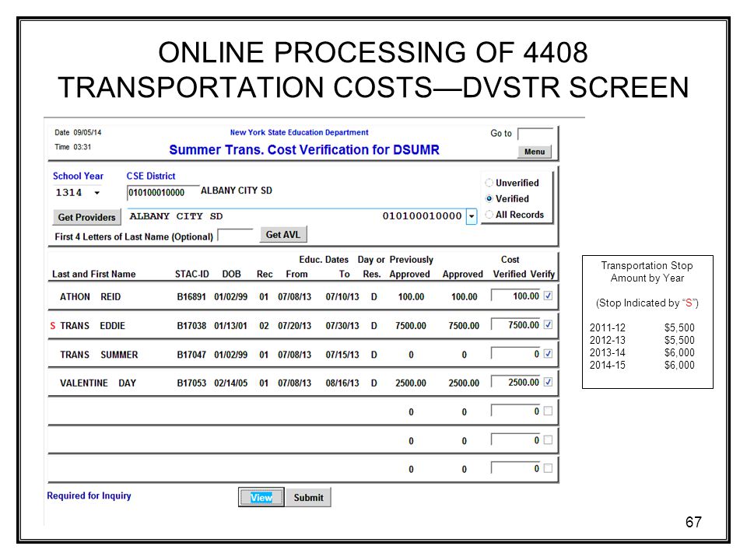Click STAC-ID B17038
747x560 pixels.
point(191,326)
